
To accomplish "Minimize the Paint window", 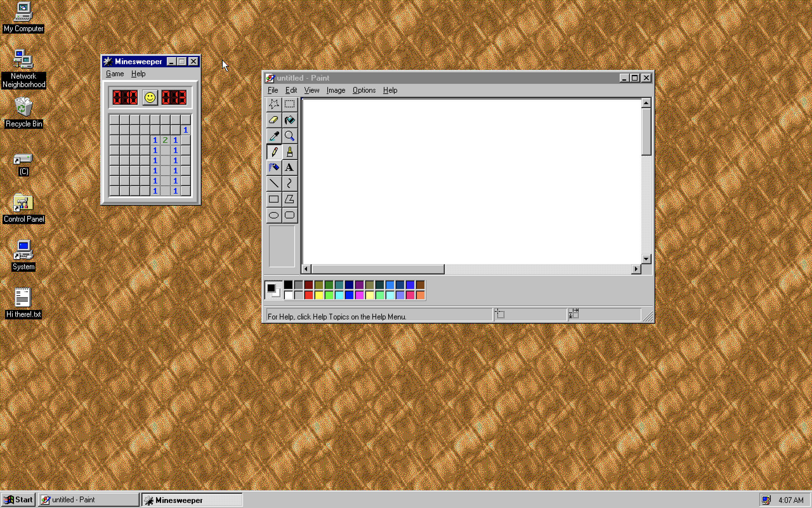I will [x=624, y=78].
